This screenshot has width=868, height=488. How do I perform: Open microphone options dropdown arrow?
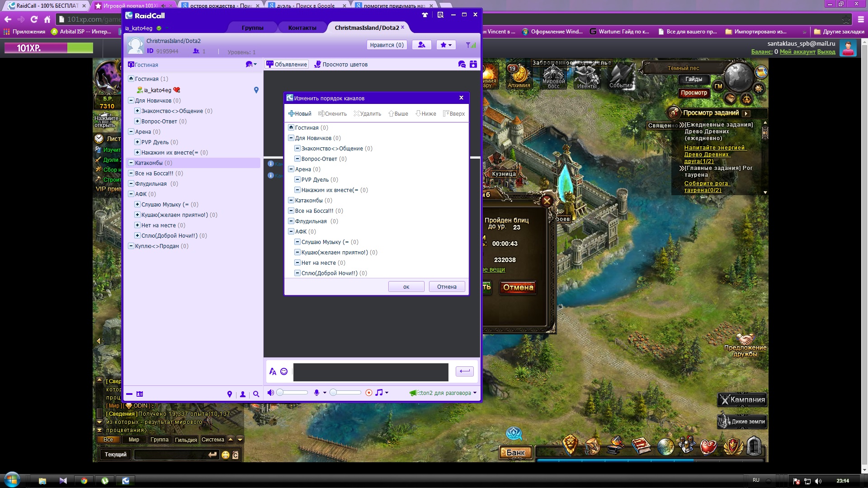(x=325, y=393)
